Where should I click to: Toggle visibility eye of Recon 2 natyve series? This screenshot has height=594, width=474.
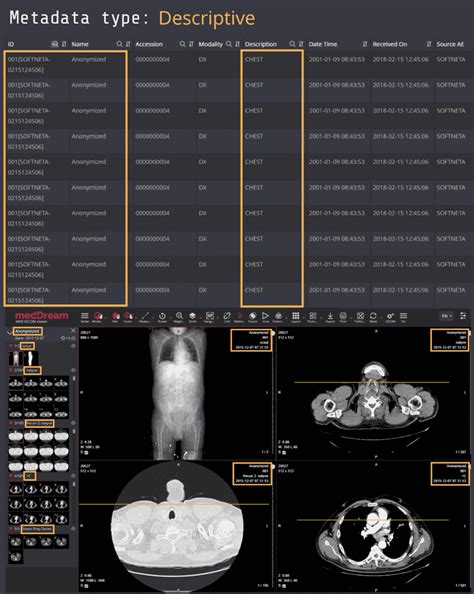(x=73, y=423)
